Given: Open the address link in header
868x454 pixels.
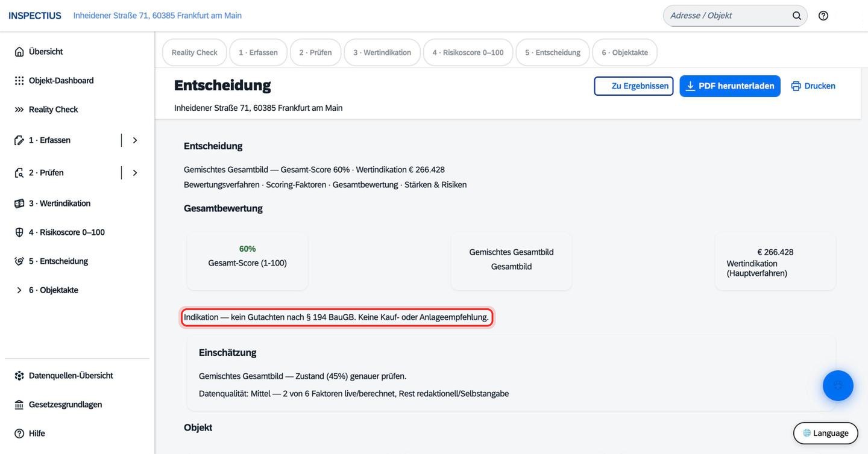Looking at the screenshot, I should tap(157, 16).
